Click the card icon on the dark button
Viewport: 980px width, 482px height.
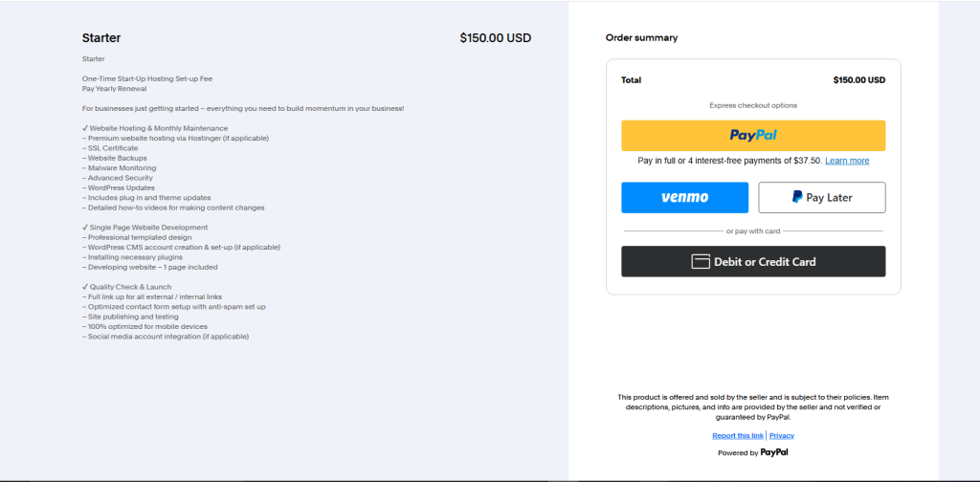pos(701,262)
